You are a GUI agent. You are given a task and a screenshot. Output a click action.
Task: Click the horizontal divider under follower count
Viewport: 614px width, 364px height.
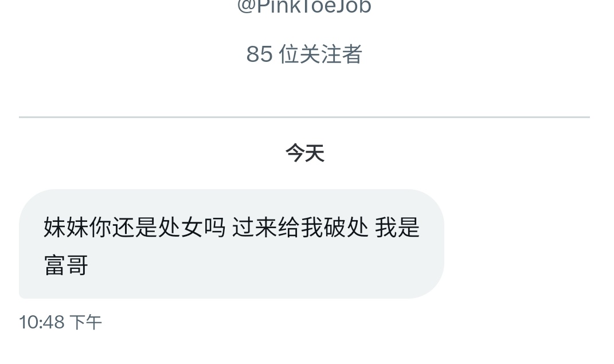pos(304,117)
